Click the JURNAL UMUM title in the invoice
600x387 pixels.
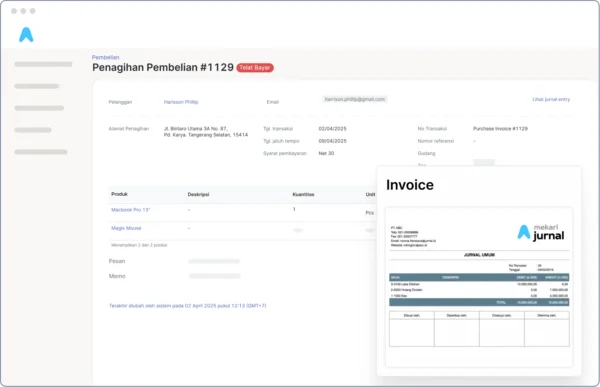coord(479,255)
